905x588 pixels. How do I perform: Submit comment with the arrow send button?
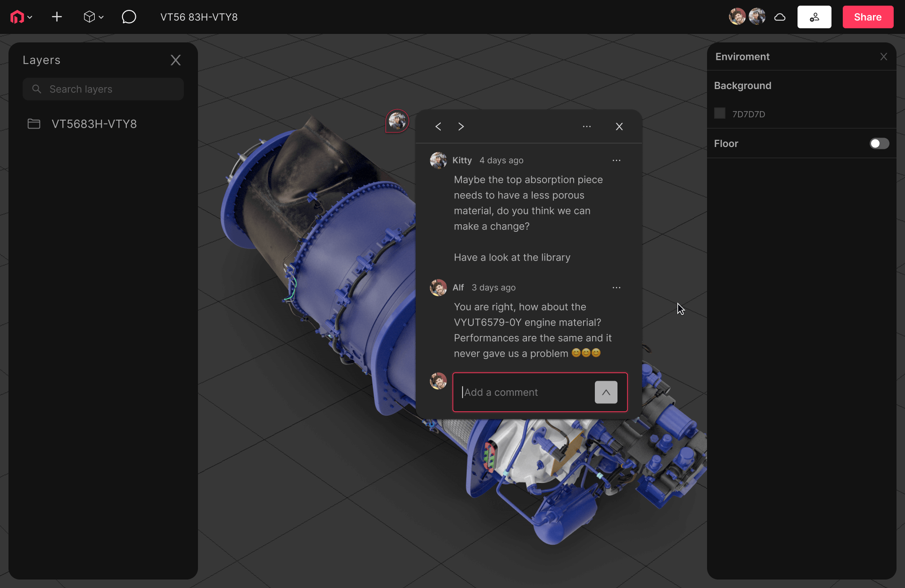pyautogui.click(x=606, y=392)
